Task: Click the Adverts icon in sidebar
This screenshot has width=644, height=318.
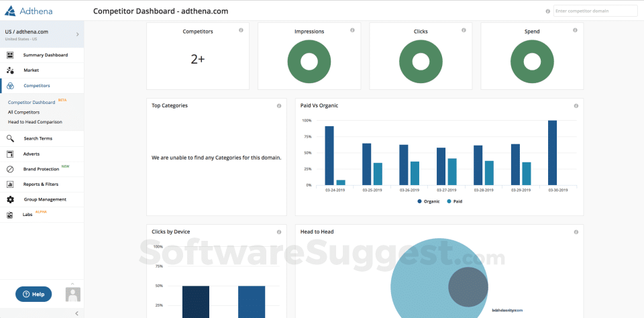Action: (10, 154)
